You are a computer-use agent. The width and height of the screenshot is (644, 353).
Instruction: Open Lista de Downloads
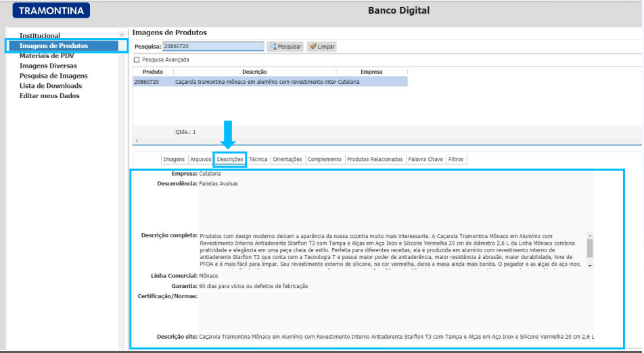[51, 86]
